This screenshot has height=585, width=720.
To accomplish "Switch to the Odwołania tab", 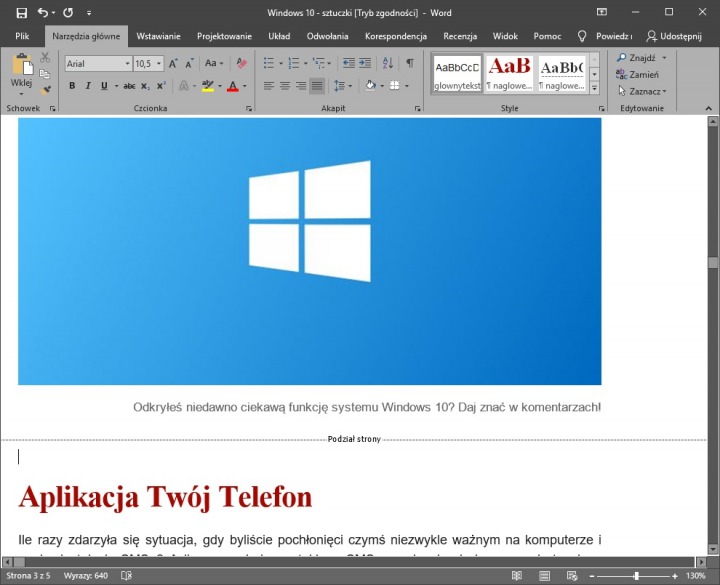I will coord(327,36).
